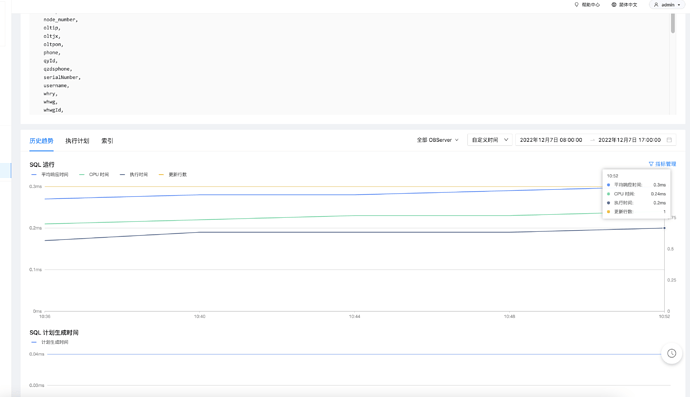Open the 自定义时间 time range dropdown
Viewport: 690px width, 397px height.
click(x=489, y=140)
